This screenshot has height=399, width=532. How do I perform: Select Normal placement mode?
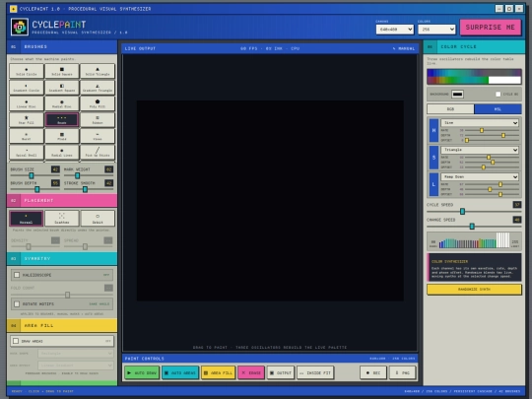[x=27, y=218]
